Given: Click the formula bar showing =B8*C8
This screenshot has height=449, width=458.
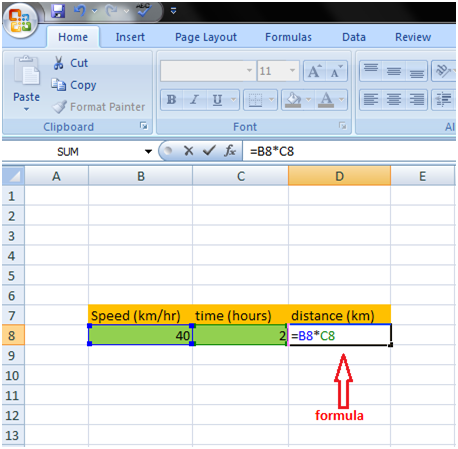Looking at the screenshot, I should tap(349, 152).
